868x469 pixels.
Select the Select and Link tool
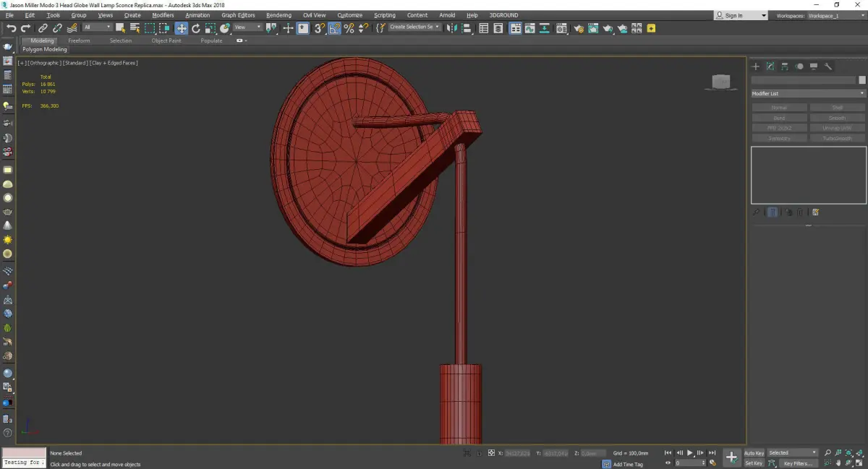[x=43, y=28]
